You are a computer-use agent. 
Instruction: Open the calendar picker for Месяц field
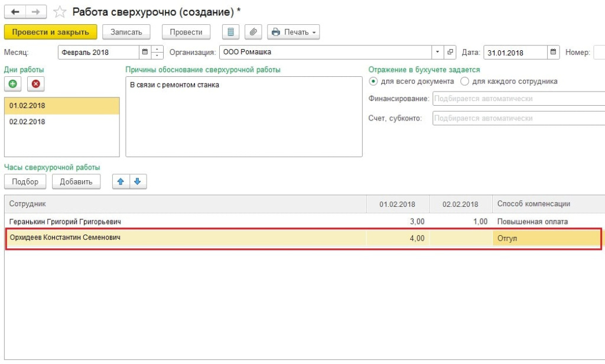145,52
